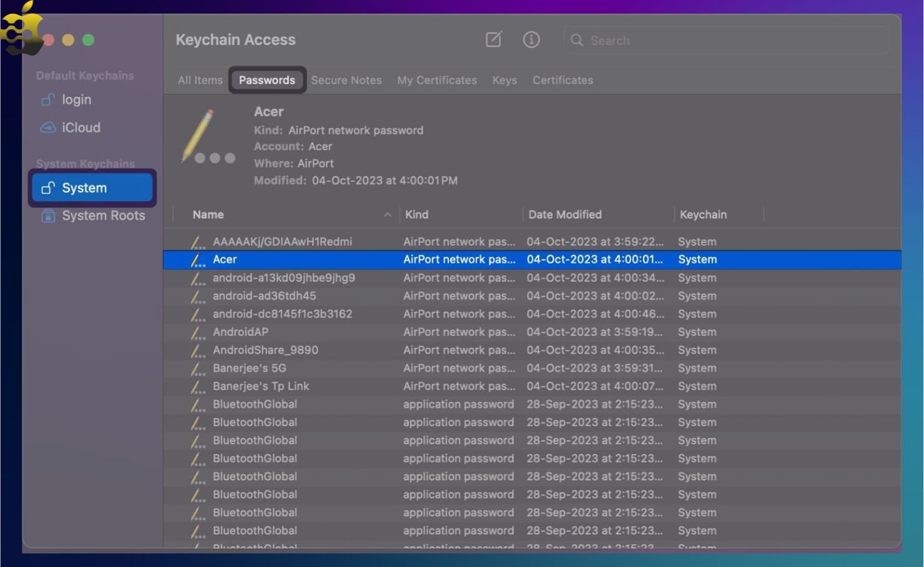Click the Keychain cell of Banerjee's 5G row
This screenshot has height=567, width=924.
697,368
